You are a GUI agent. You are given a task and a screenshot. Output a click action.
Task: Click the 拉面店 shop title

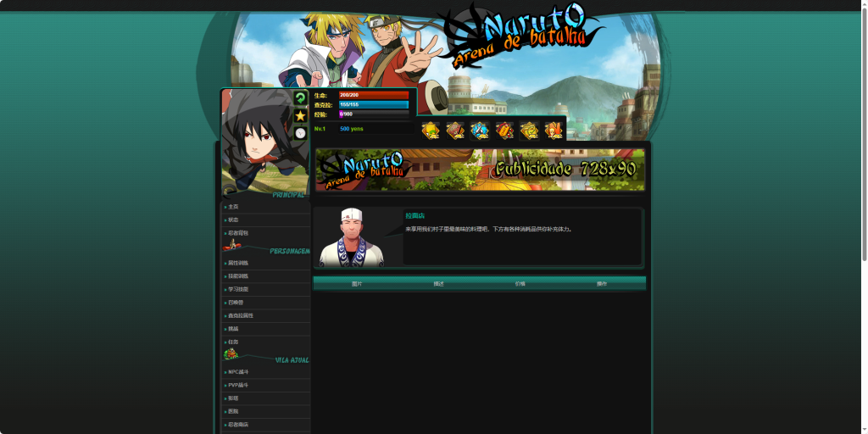(x=415, y=216)
